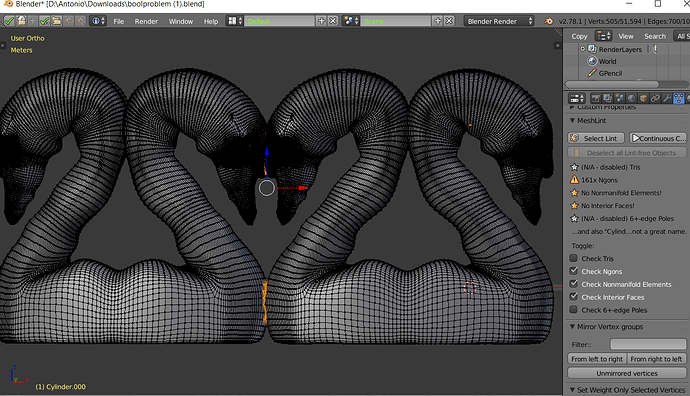Click the outliner horizontal scrollbar
This screenshot has width=690, height=396.
[612, 84]
